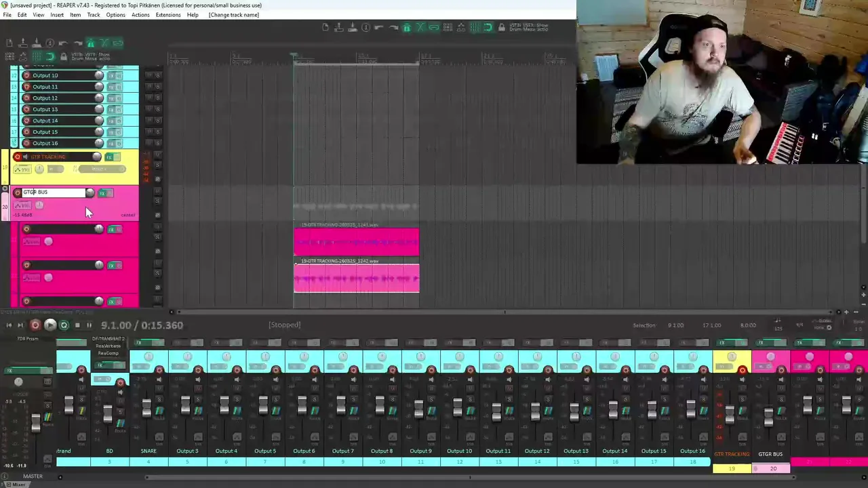Arm record on GTR TRACKING track panel
Screen dimensions: 868x488
pos(18,157)
